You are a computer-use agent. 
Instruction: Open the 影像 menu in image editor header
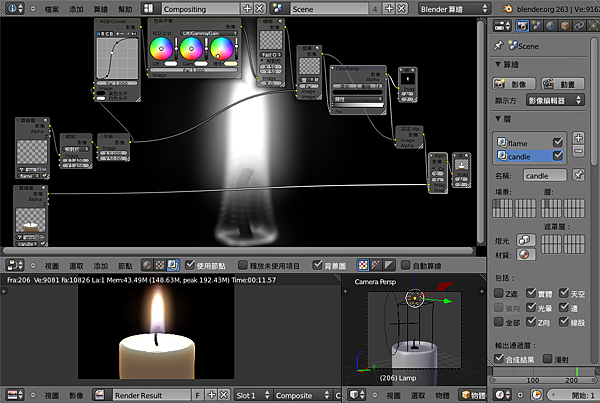[x=76, y=395]
